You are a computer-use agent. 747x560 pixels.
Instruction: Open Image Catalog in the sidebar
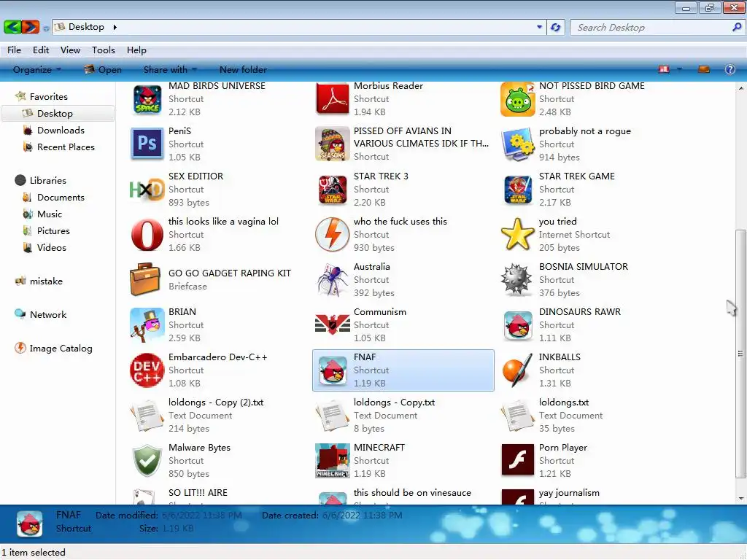point(61,349)
